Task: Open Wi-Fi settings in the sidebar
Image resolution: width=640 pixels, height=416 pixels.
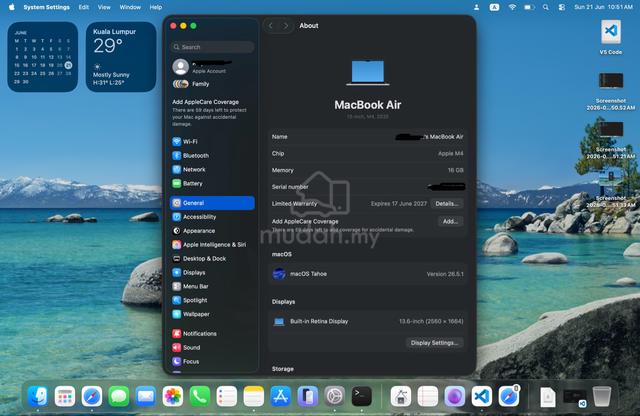Action: [212, 142]
